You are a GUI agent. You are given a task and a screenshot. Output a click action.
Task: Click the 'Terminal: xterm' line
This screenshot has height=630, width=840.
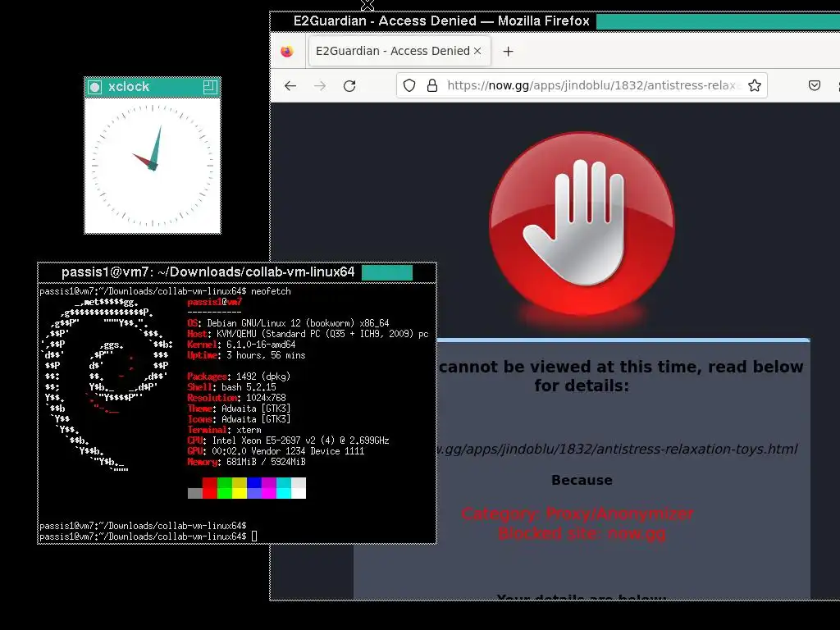tap(225, 430)
